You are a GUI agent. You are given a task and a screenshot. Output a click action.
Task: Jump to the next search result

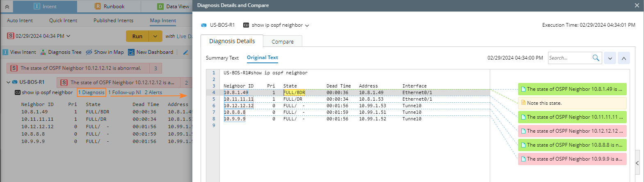point(610,58)
